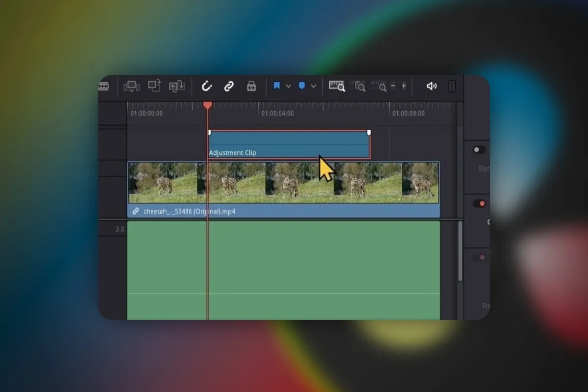Viewport: 588px width, 392px height.
Task: Click right trim handle of Adjustment Clip
Action: click(x=369, y=132)
